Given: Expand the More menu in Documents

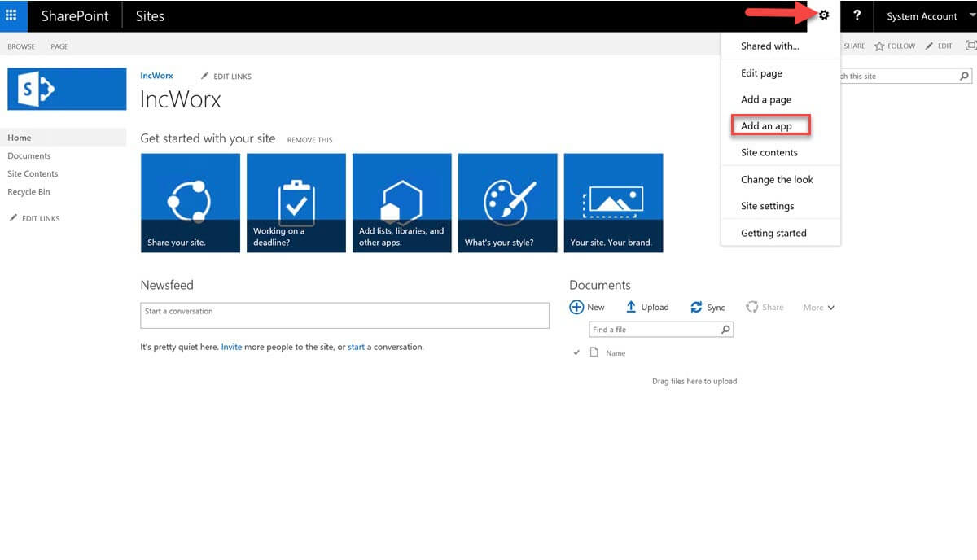Looking at the screenshot, I should pos(818,308).
